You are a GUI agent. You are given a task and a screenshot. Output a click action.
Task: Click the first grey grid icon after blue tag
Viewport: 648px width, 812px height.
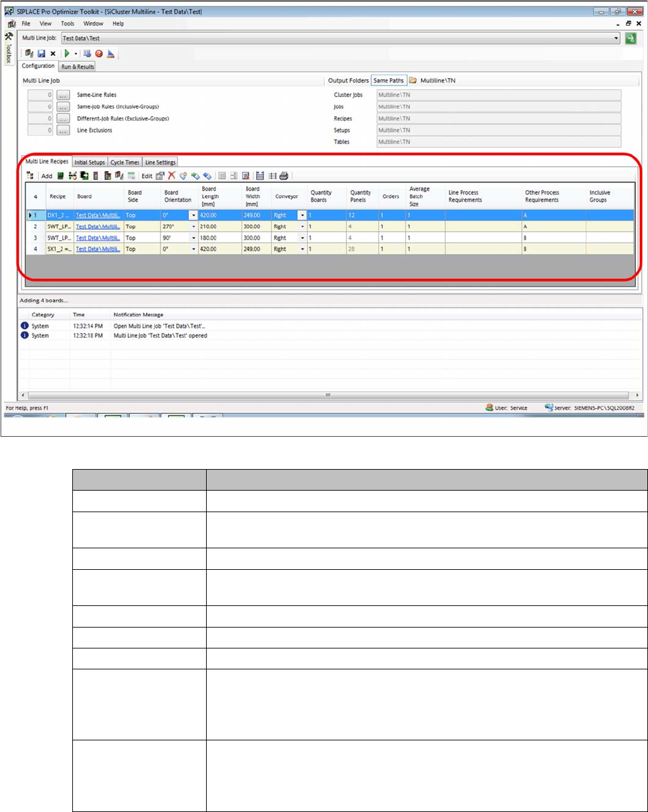(221, 176)
